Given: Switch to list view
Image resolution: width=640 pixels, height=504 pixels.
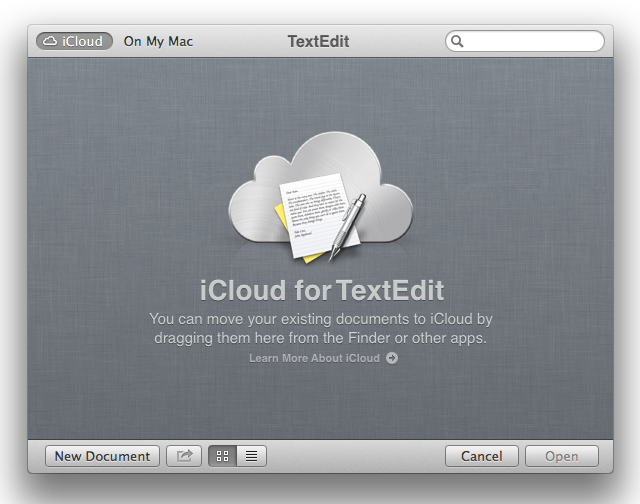Looking at the screenshot, I should (x=251, y=456).
